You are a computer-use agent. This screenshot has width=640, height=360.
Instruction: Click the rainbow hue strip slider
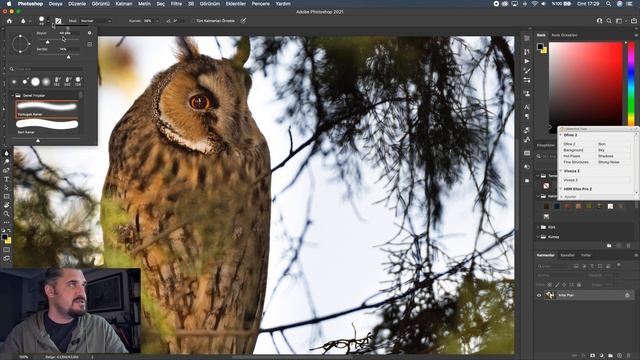pos(631,83)
